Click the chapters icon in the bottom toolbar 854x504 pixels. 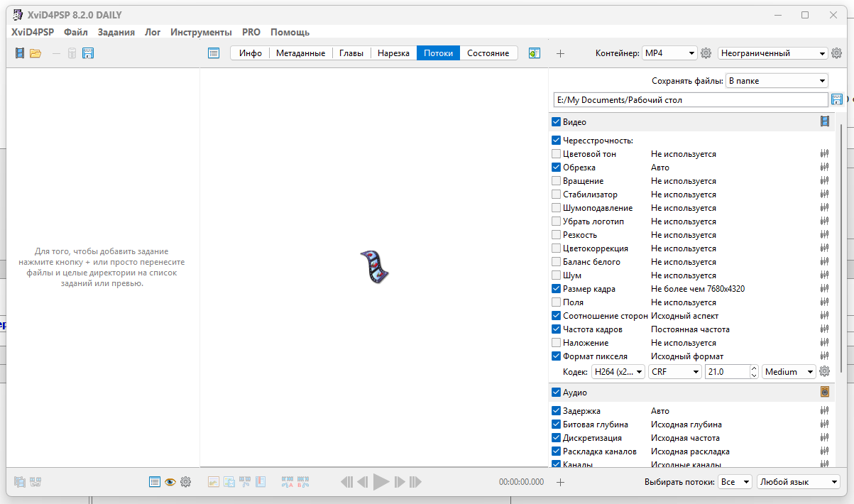(261, 481)
